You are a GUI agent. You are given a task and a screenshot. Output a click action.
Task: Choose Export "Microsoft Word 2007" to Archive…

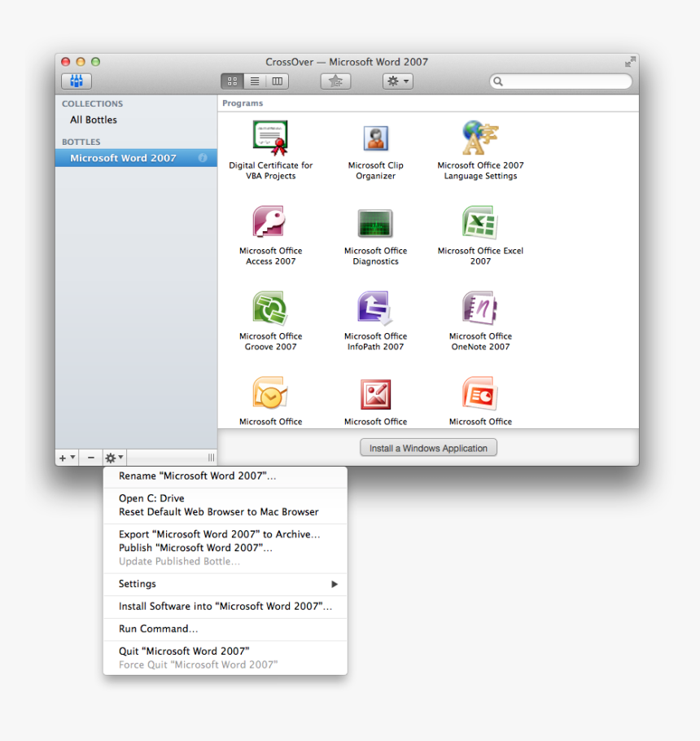click(x=225, y=534)
